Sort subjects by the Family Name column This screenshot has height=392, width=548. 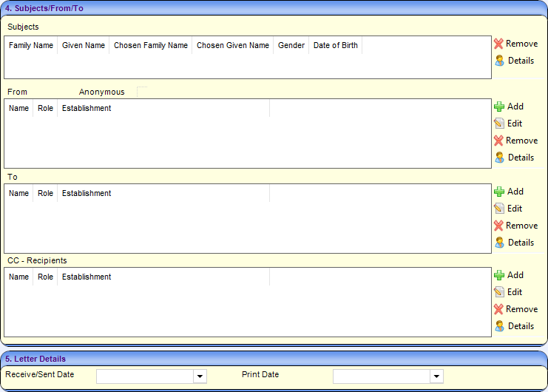click(x=31, y=45)
